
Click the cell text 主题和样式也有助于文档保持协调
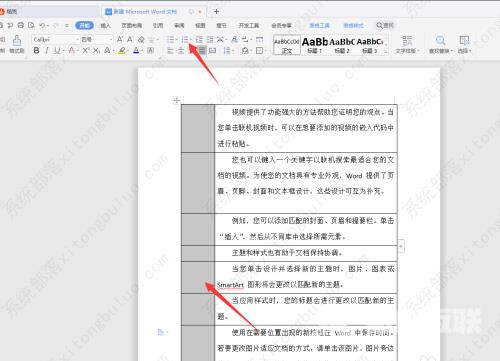287,253
